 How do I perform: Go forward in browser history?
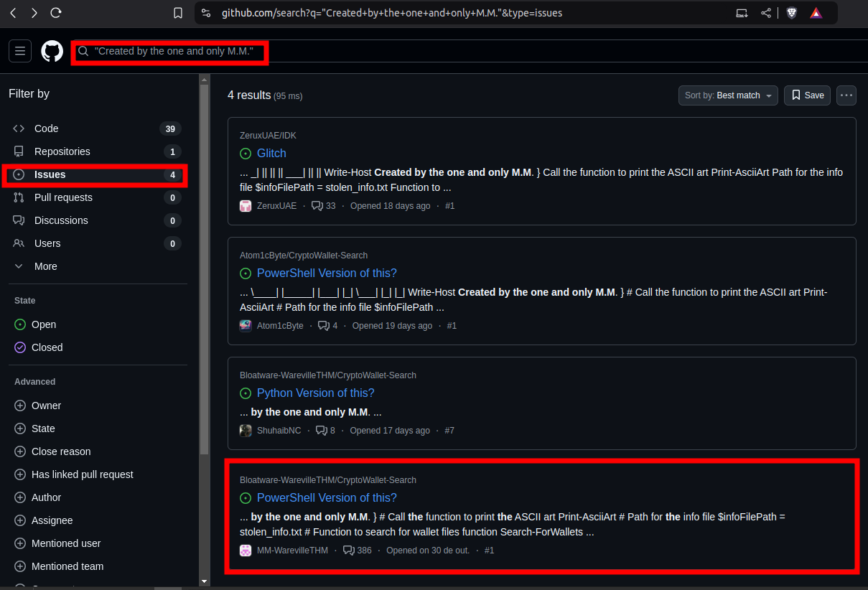click(34, 13)
